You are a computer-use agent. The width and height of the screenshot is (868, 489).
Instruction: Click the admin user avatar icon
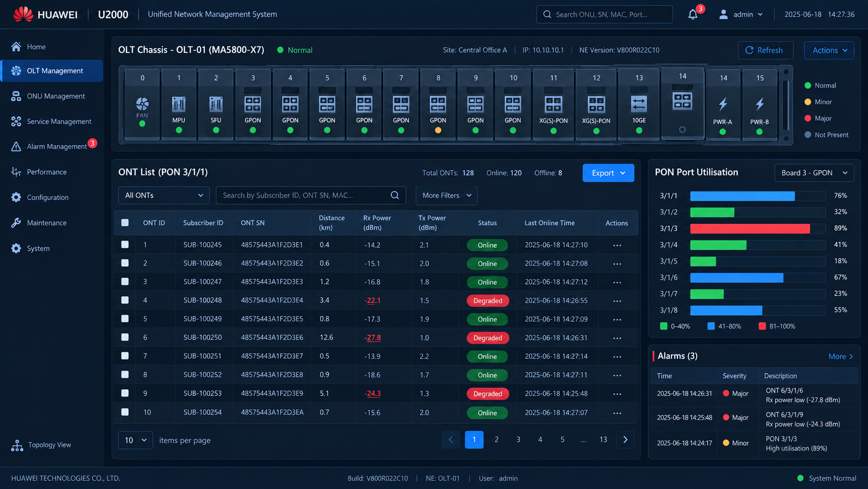(x=723, y=15)
